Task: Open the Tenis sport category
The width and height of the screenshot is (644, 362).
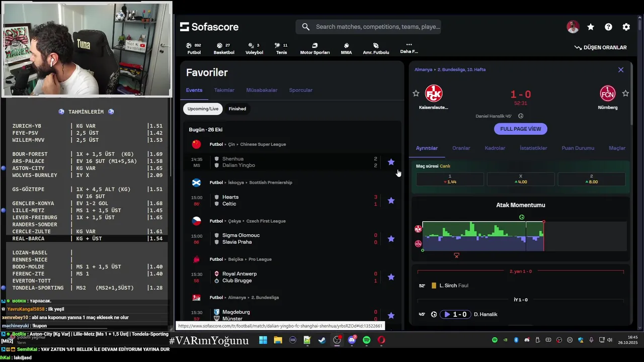Action: pyautogui.click(x=281, y=49)
